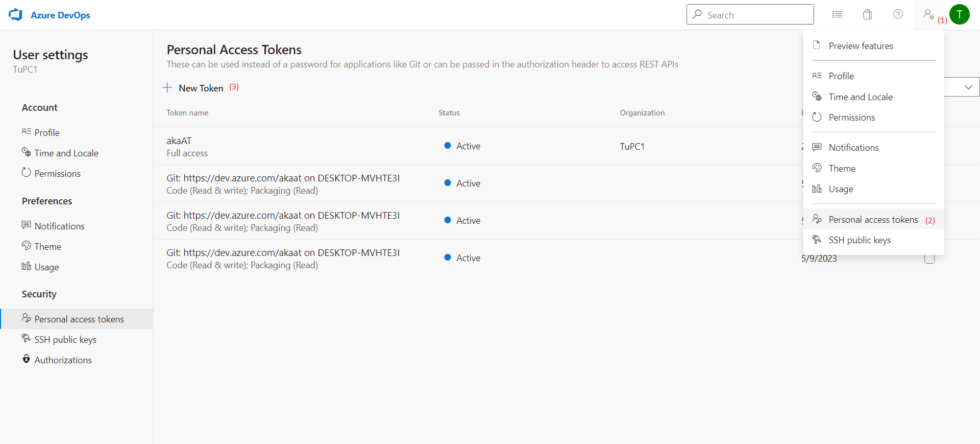Viewport: 980px width, 444px height.
Task: Click the search magnifier icon
Action: click(697, 14)
